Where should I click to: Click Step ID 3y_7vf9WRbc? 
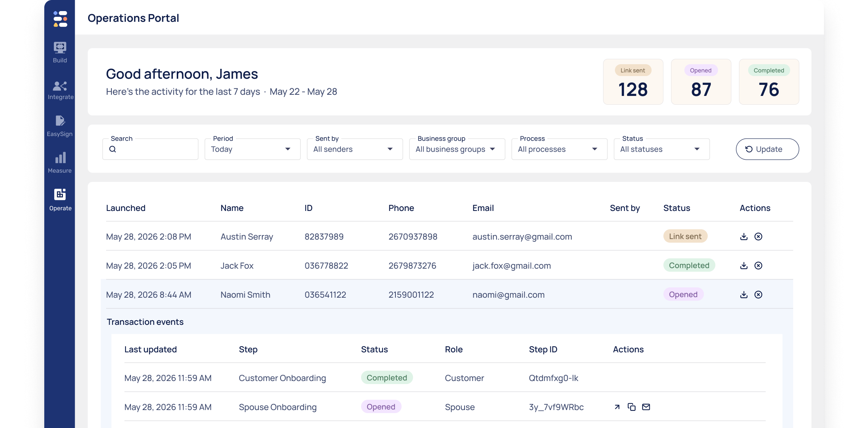pos(557,407)
